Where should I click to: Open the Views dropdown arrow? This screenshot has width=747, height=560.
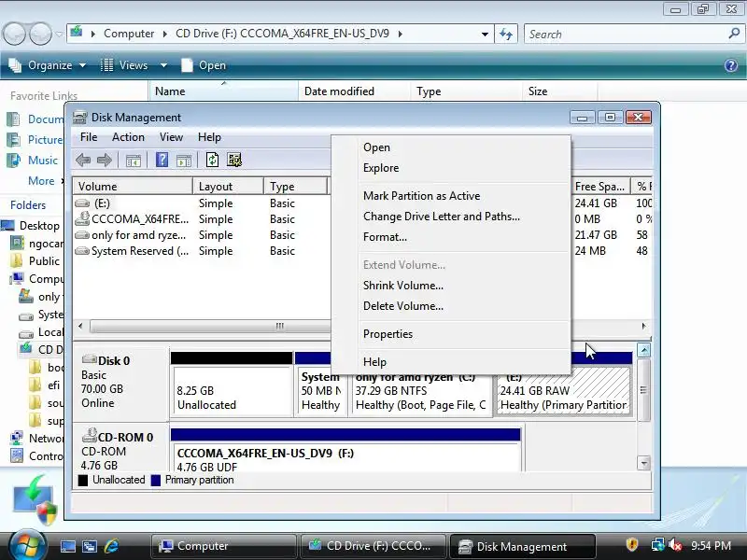(x=164, y=65)
